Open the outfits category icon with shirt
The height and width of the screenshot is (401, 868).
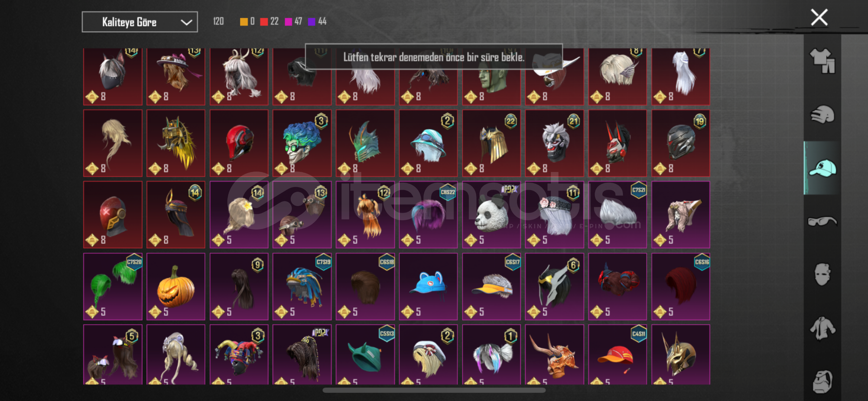pyautogui.click(x=822, y=61)
